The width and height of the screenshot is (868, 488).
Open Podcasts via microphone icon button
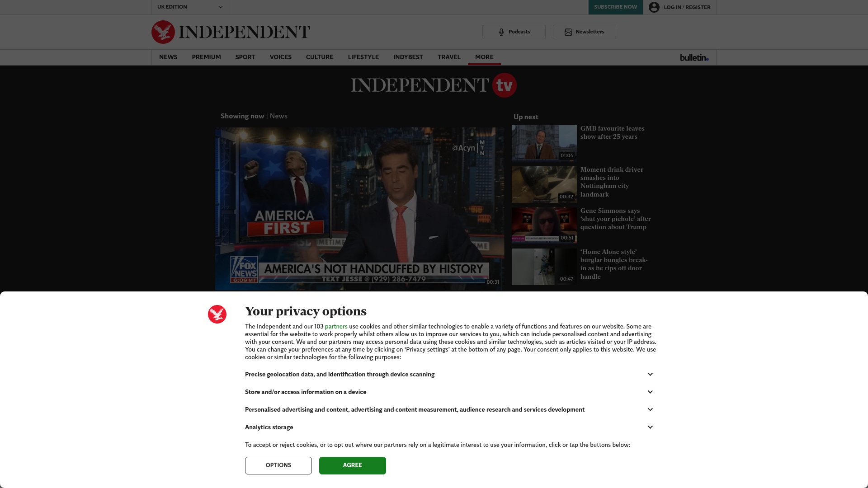coord(514,32)
